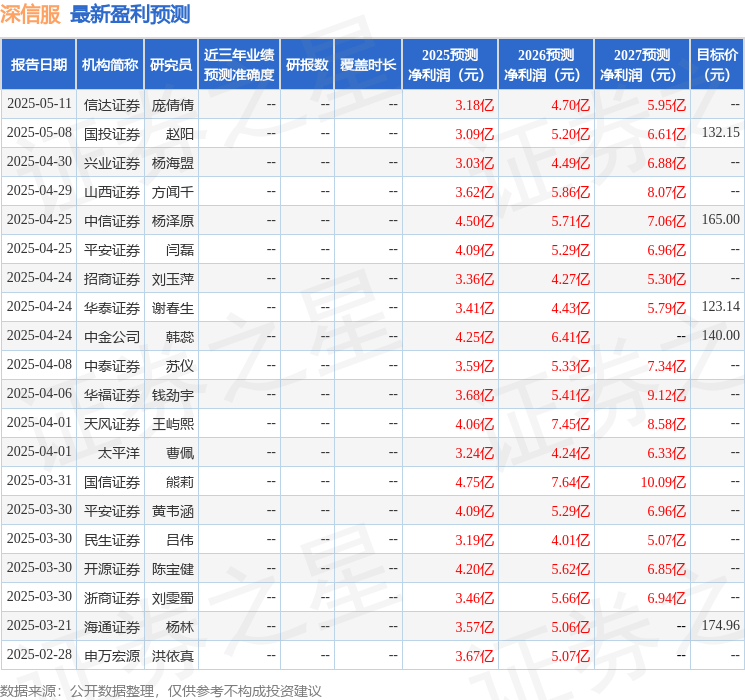This screenshot has height=700, width=745.
Task: Select 山西证券 institution cell
Action: tap(112, 192)
